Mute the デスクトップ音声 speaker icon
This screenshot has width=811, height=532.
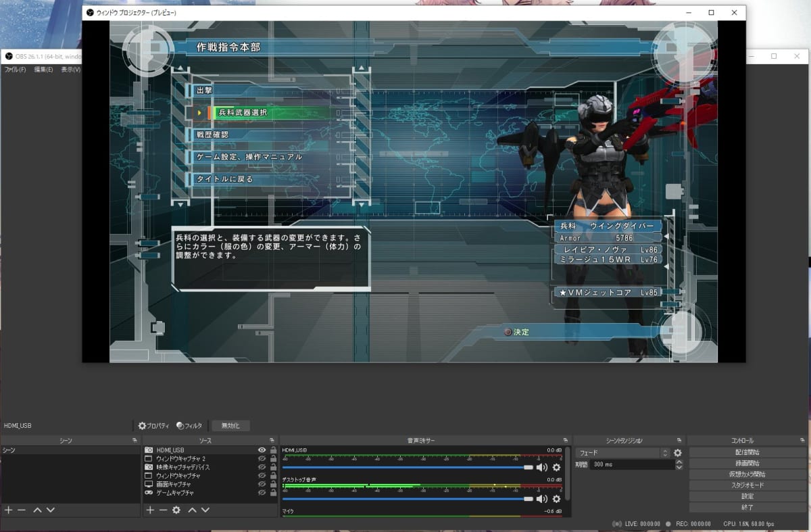541,499
